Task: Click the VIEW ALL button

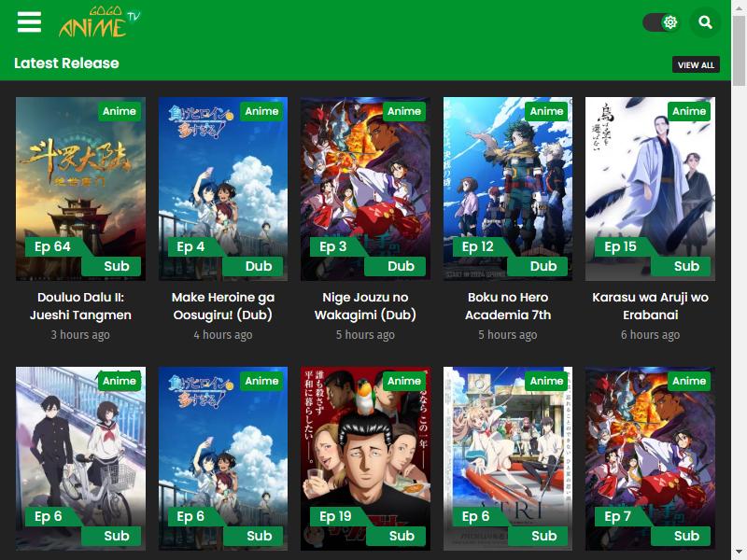Action: point(696,64)
